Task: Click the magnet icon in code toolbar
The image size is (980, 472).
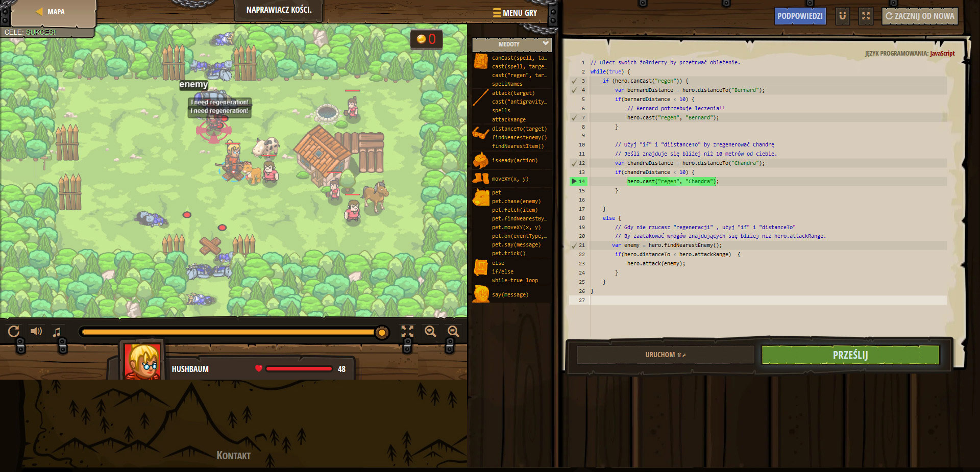Action: click(x=843, y=16)
